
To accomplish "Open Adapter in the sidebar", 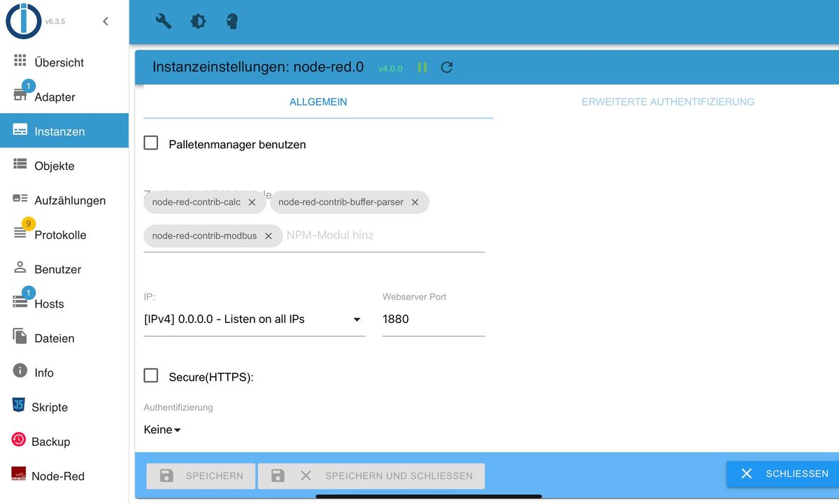I will coord(64,96).
